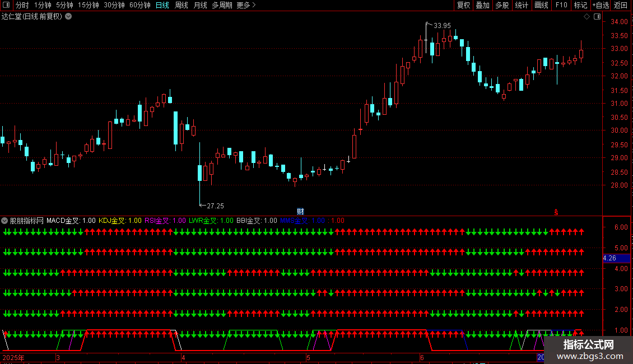Select the BBI金叉 indicator label
Image resolution: width=633 pixels, height=364 pixels.
point(257,221)
